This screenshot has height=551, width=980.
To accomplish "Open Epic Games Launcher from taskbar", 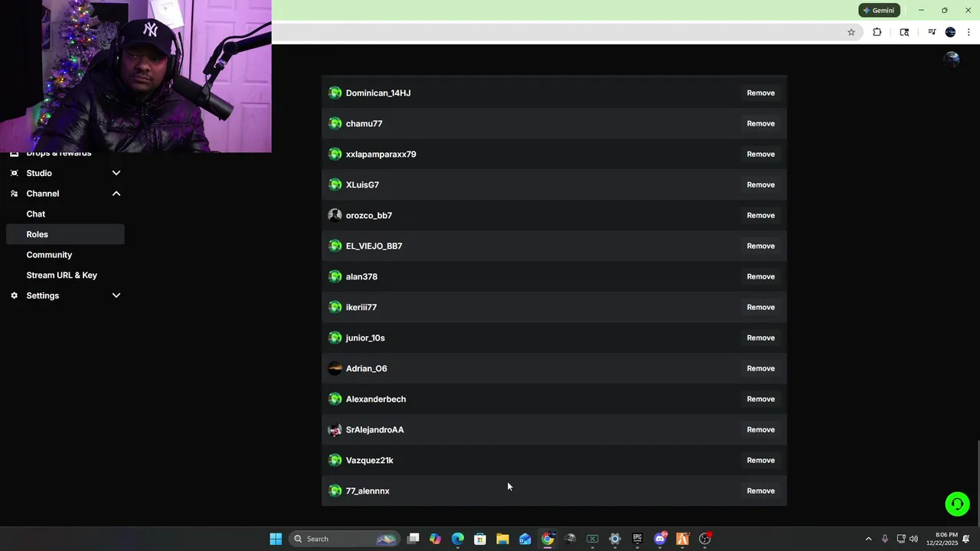I will tap(637, 539).
